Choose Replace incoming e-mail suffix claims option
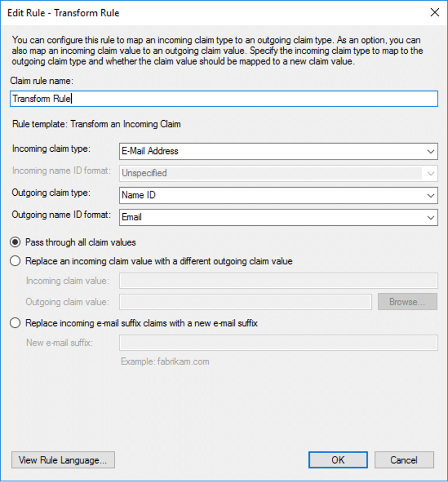The image size is (448, 482). pos(16,323)
